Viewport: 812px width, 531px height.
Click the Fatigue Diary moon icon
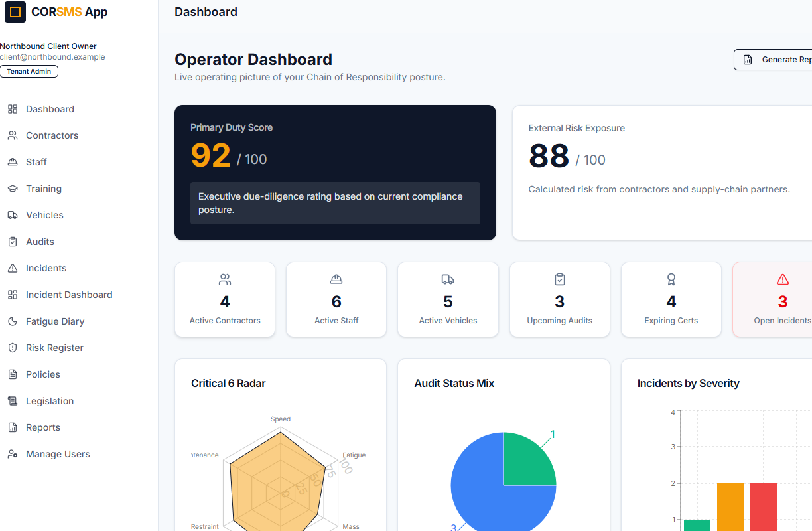(x=13, y=321)
